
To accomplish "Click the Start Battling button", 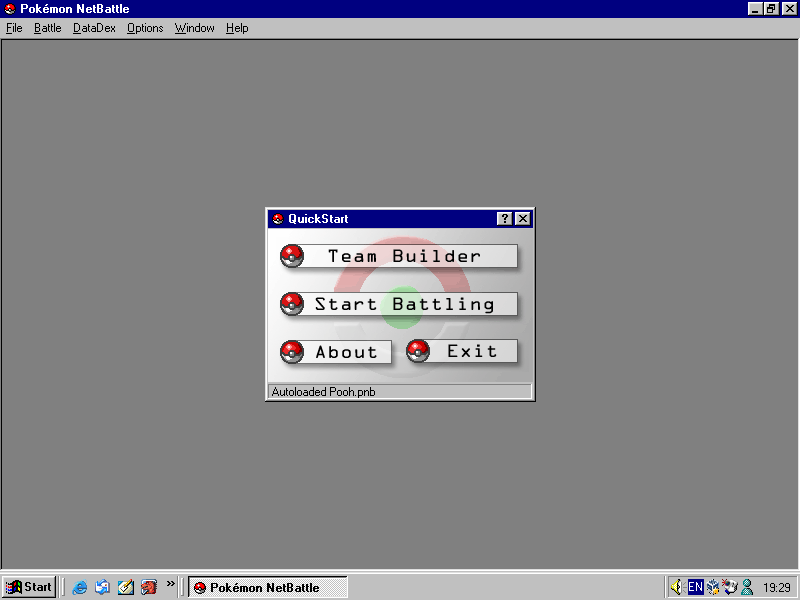I will click(x=399, y=304).
